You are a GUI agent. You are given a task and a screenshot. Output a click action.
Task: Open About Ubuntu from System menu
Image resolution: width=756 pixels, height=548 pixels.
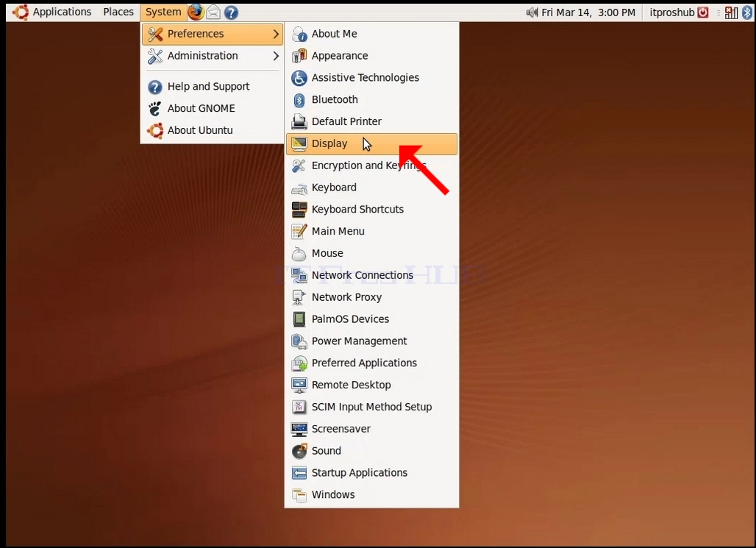[212, 130]
